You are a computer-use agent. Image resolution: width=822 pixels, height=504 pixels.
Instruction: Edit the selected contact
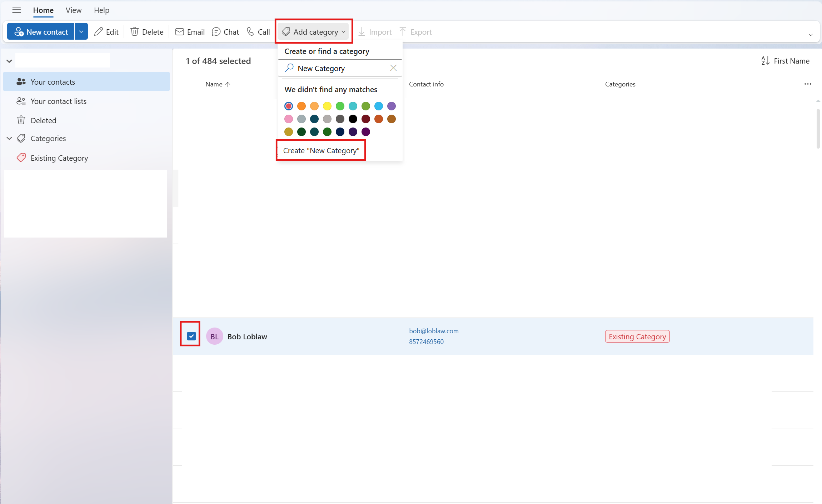[x=106, y=31]
